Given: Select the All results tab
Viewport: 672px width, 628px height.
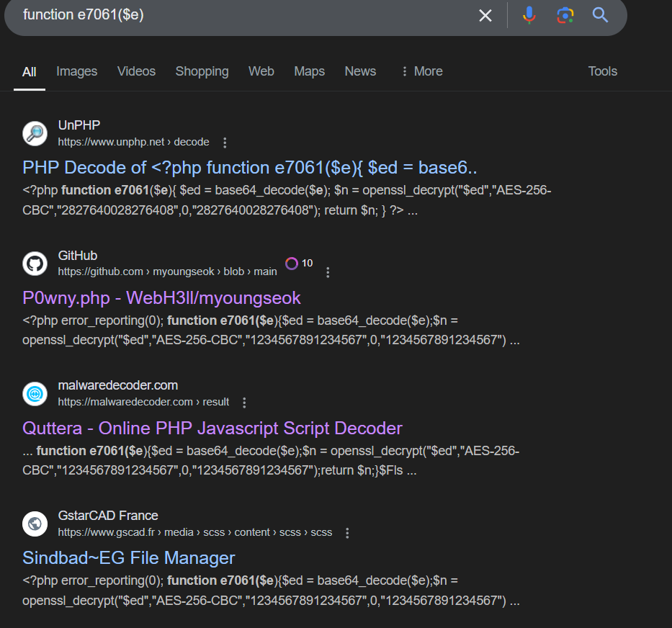Looking at the screenshot, I should (x=29, y=71).
